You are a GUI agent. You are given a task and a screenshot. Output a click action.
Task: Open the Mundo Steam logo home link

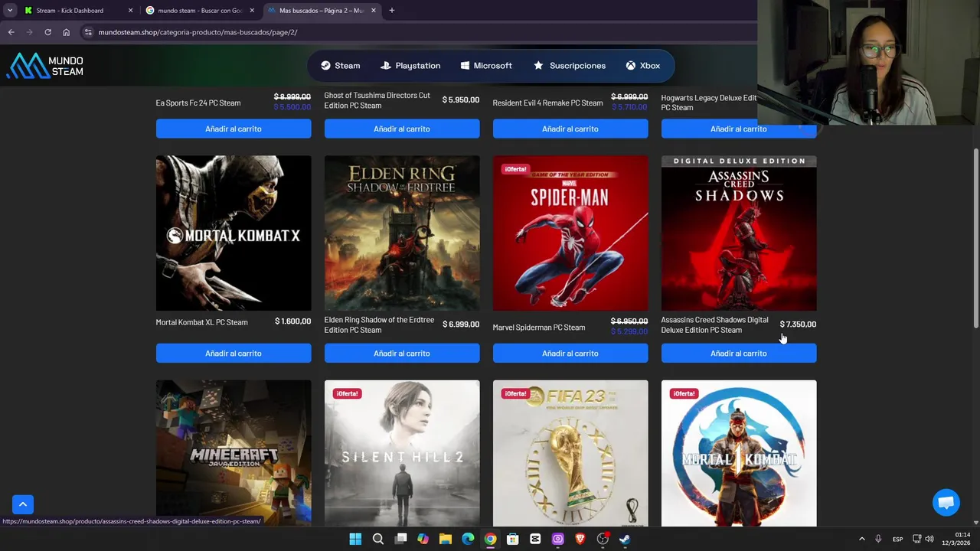tap(45, 66)
